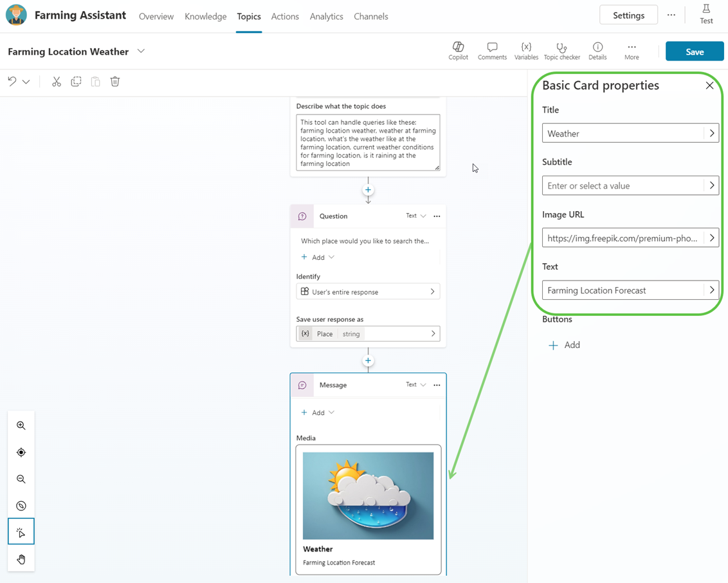728x583 pixels.
Task: Open the Settings button
Action: tap(628, 15)
